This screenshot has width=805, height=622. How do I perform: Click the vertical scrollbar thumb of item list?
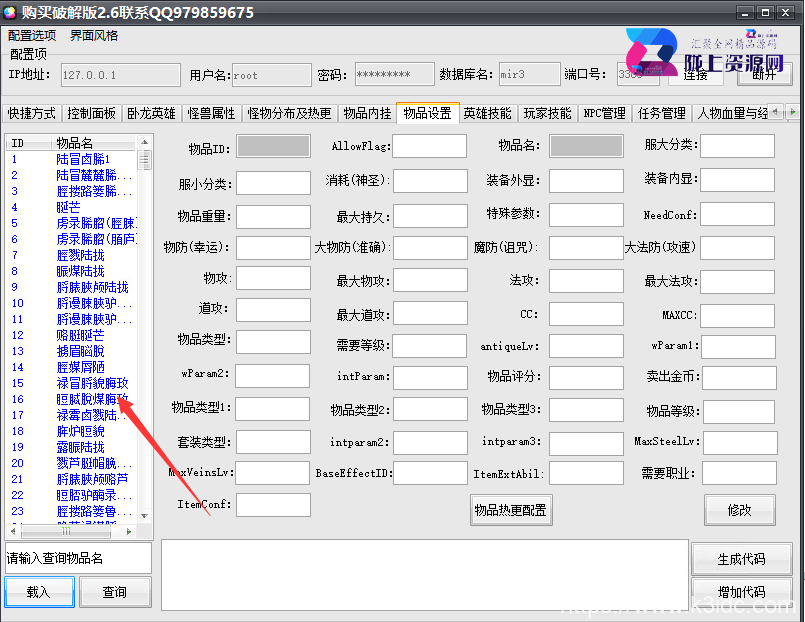tap(145, 160)
